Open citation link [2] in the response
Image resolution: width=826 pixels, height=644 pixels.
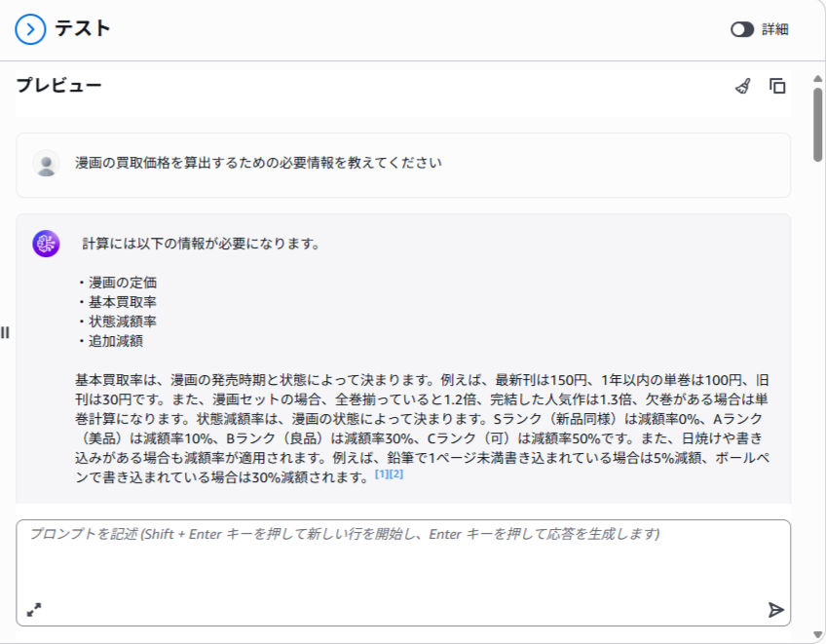[x=395, y=474]
